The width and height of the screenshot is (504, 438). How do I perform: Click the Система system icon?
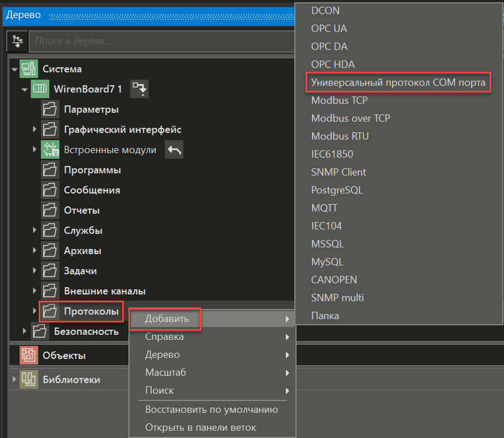[29, 68]
